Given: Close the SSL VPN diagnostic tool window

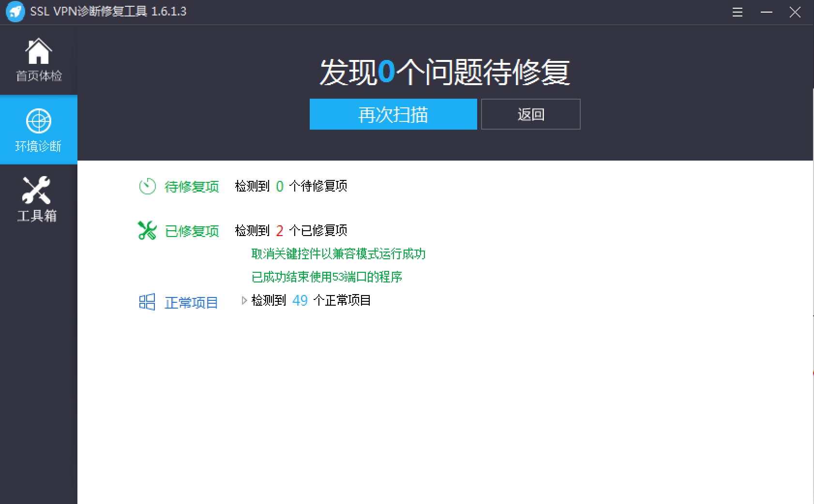Looking at the screenshot, I should [795, 12].
